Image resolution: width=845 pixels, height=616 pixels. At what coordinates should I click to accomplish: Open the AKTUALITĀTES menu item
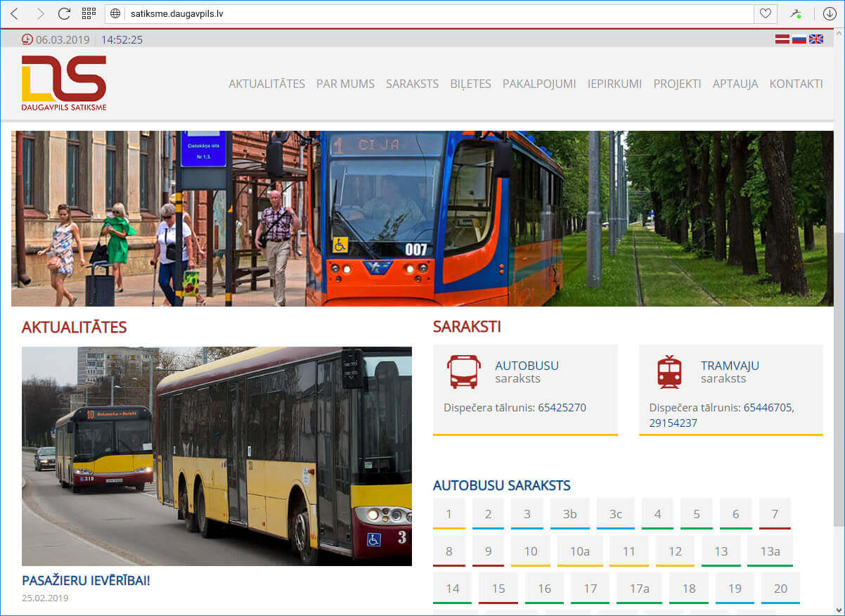[x=267, y=84]
